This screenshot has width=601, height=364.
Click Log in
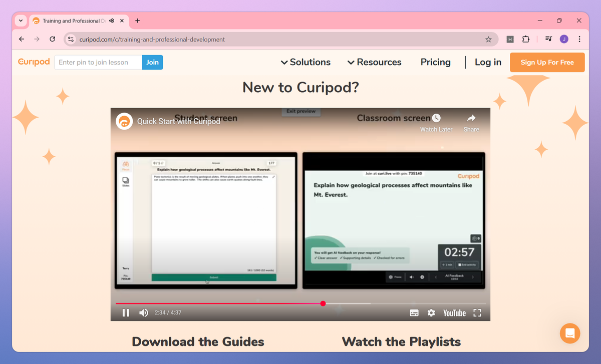[x=488, y=62]
